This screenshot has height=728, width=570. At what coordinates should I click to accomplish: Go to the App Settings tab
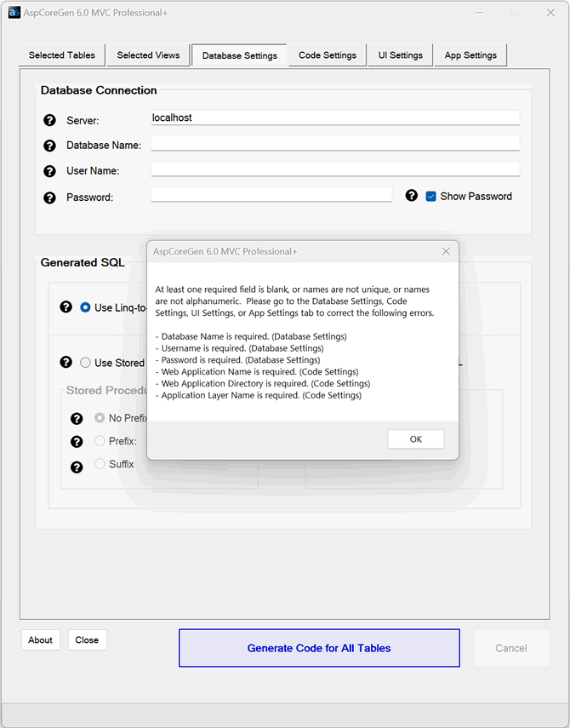pos(470,55)
